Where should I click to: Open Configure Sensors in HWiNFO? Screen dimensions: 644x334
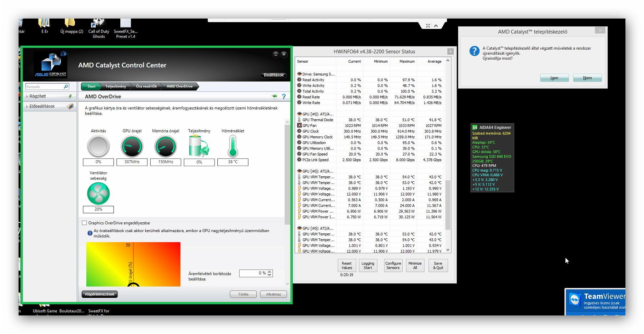point(393,265)
